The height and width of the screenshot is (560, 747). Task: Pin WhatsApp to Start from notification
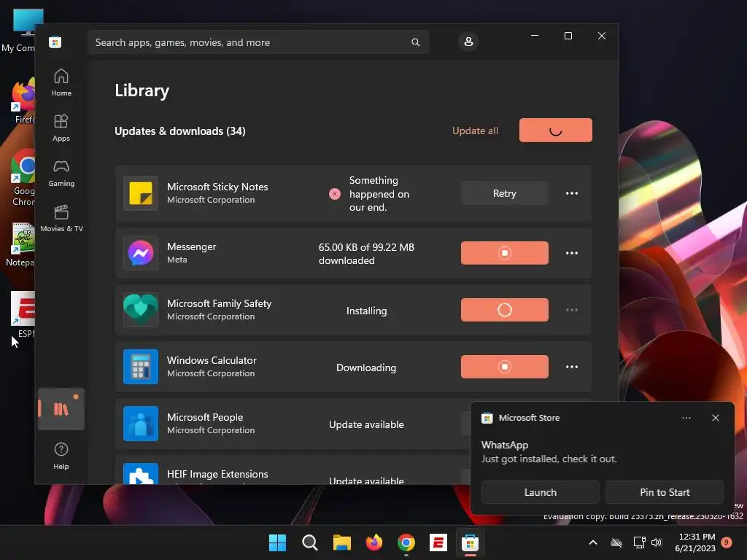(665, 492)
